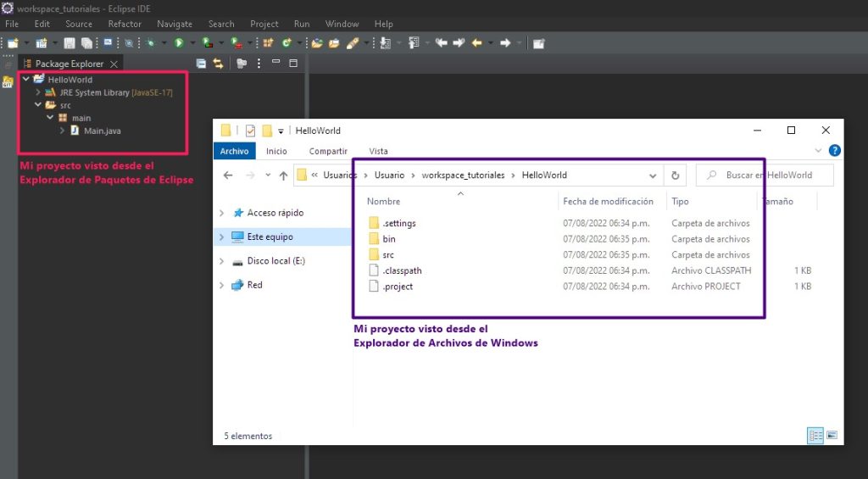
Task: Click the refresh button beside address bar
Action: pyautogui.click(x=675, y=175)
